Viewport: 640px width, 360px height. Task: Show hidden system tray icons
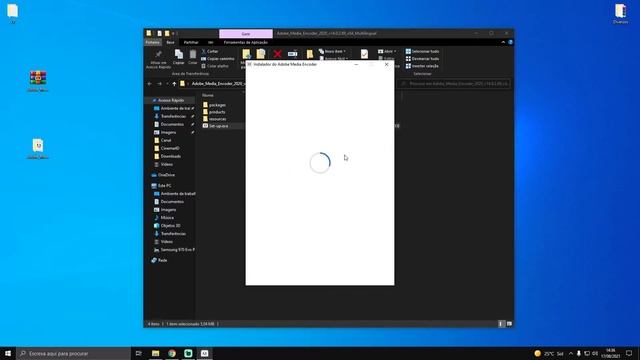[x=571, y=353]
